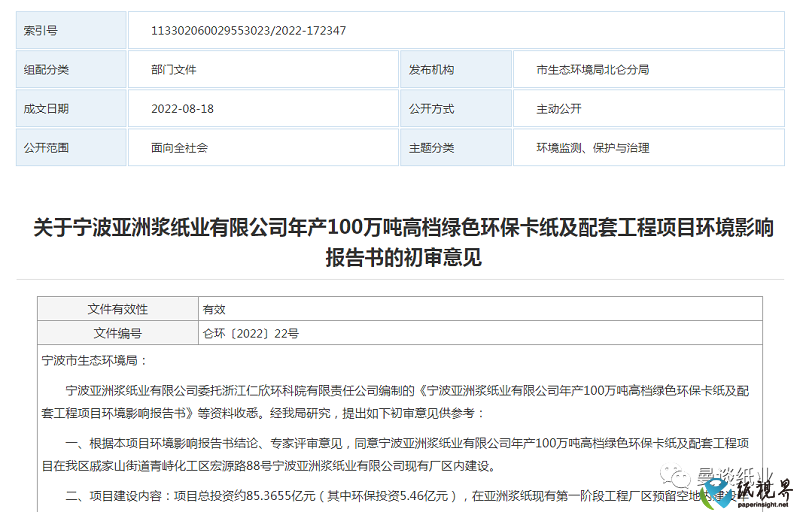Click paragraph starting 二、项目建设内容

coord(406,496)
